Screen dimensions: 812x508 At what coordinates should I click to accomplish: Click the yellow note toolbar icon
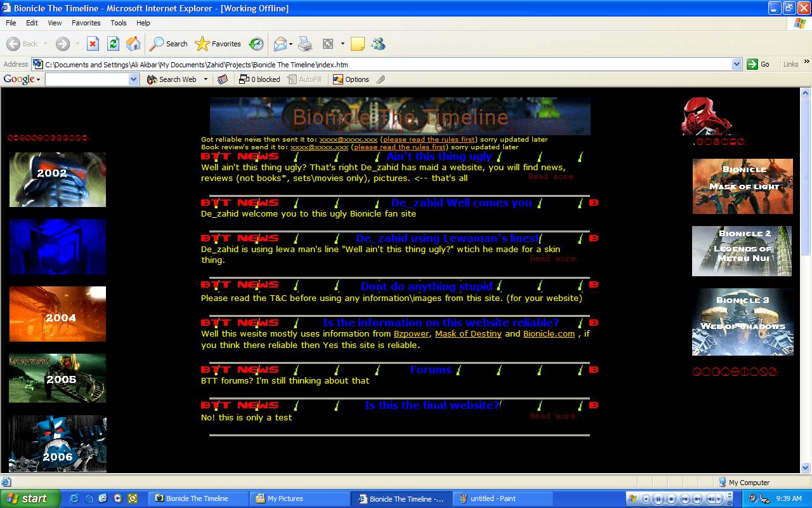(x=358, y=44)
